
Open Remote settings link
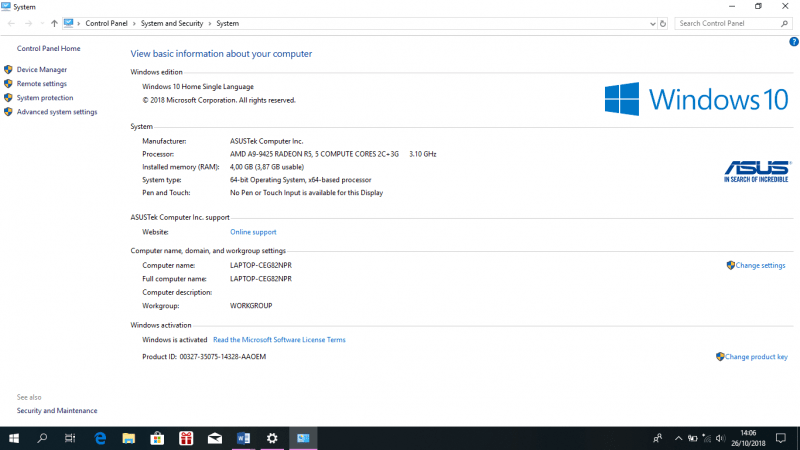41,84
